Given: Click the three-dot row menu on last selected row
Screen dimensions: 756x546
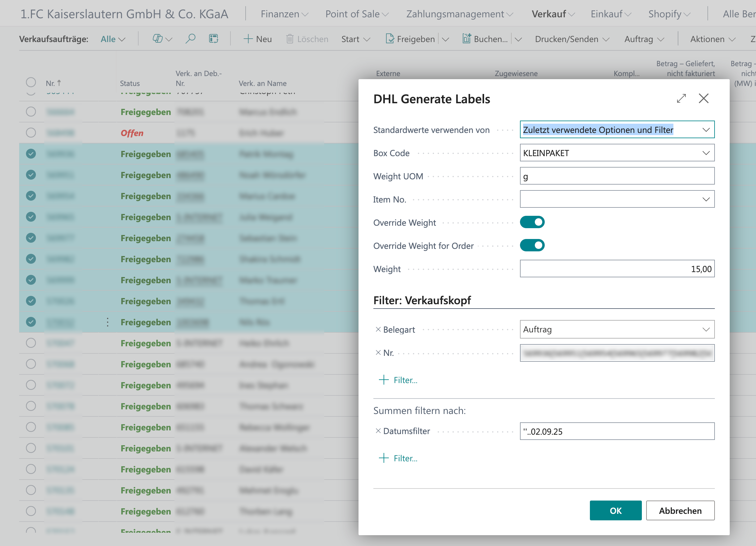Looking at the screenshot, I should coord(107,322).
